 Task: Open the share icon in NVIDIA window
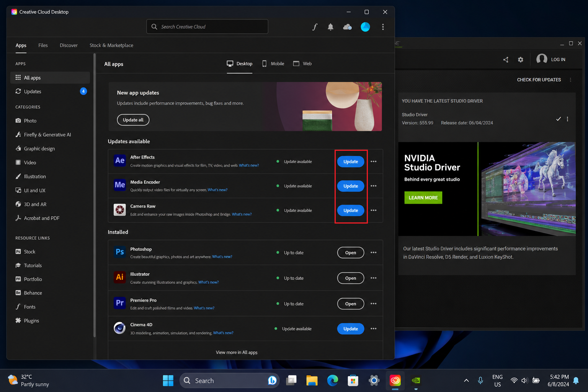pyautogui.click(x=506, y=59)
